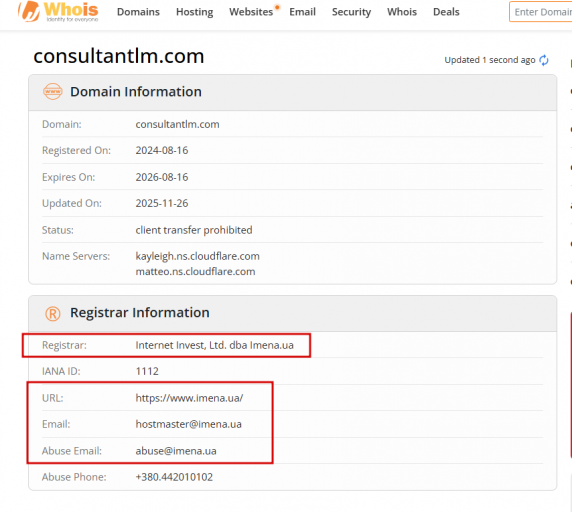
Task: Click the Expires On: label
Action: (x=68, y=177)
